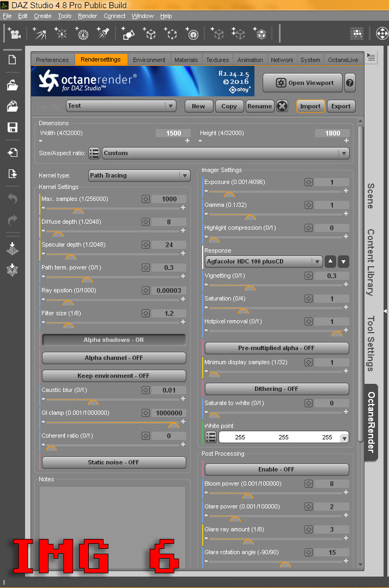Open the Render menu
Viewport: 389px width, 588px height.
tap(87, 16)
